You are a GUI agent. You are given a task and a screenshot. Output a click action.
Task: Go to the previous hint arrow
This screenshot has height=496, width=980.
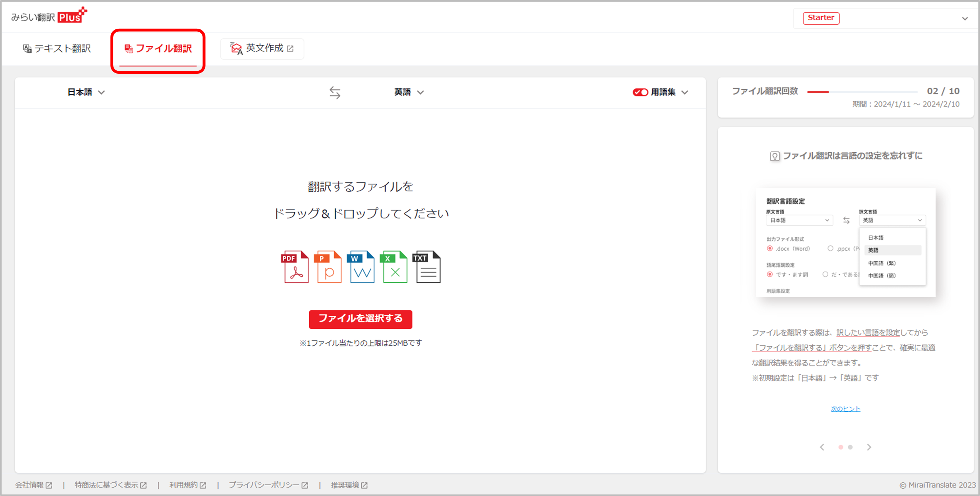(x=822, y=447)
